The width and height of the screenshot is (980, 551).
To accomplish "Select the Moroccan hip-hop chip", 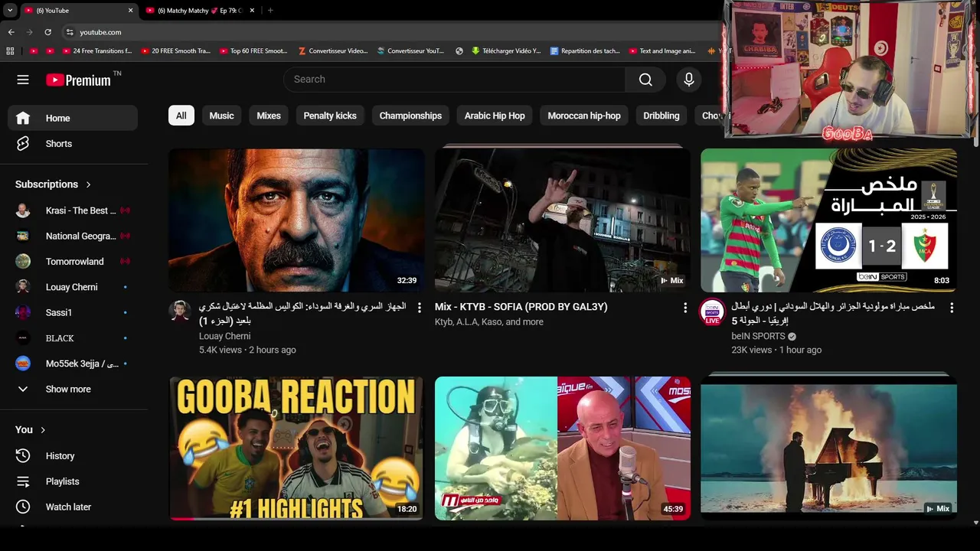I will pos(584,116).
